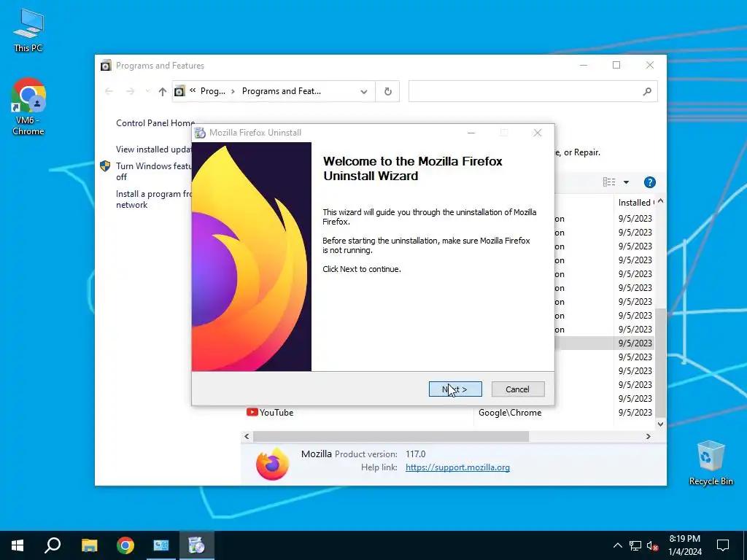This screenshot has width=747, height=560.
Task: Refresh the Programs and Features window
Action: [x=388, y=91]
